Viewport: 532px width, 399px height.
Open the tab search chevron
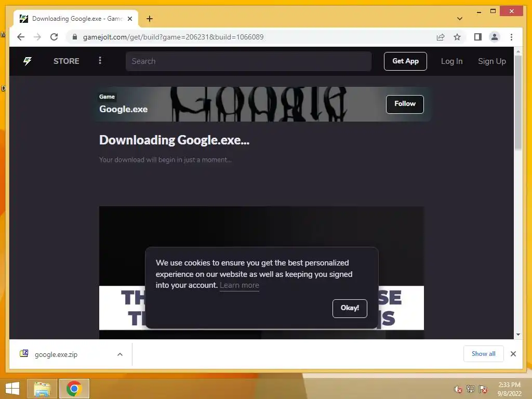[x=460, y=19]
